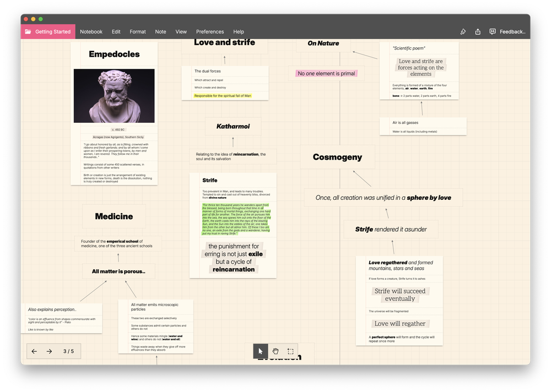Viewport: 551px width, 392px height.
Task: Select the Cosmogeny heading note
Action: point(337,157)
